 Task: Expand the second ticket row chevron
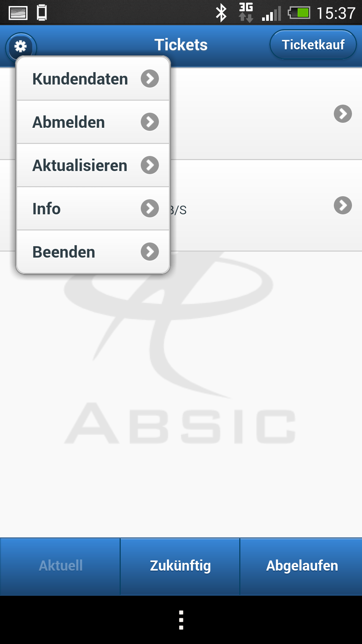coord(343,205)
